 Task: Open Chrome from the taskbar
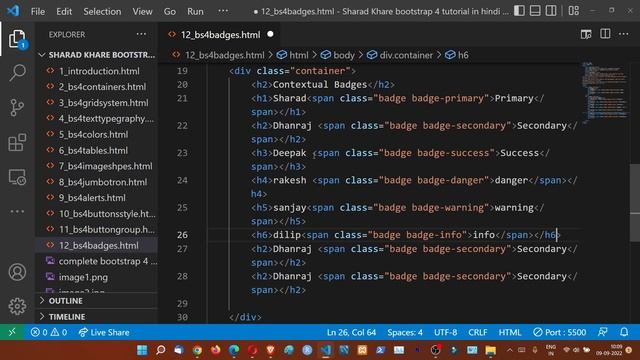click(x=197, y=350)
